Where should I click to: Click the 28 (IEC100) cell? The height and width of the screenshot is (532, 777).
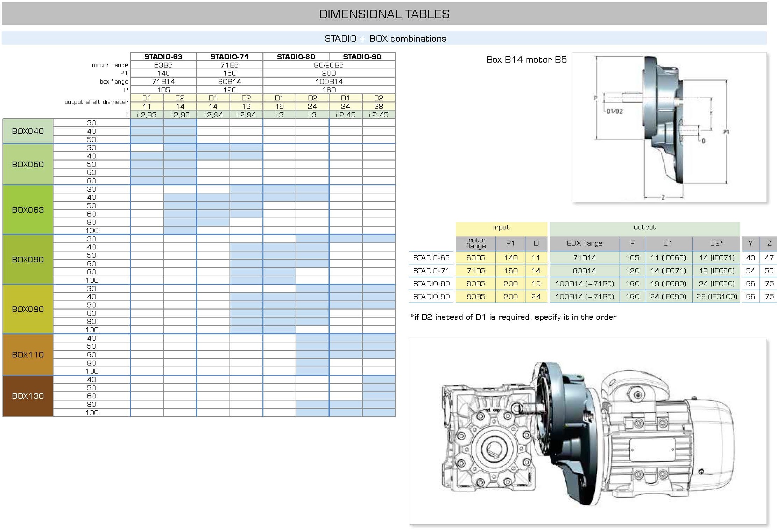(x=716, y=297)
